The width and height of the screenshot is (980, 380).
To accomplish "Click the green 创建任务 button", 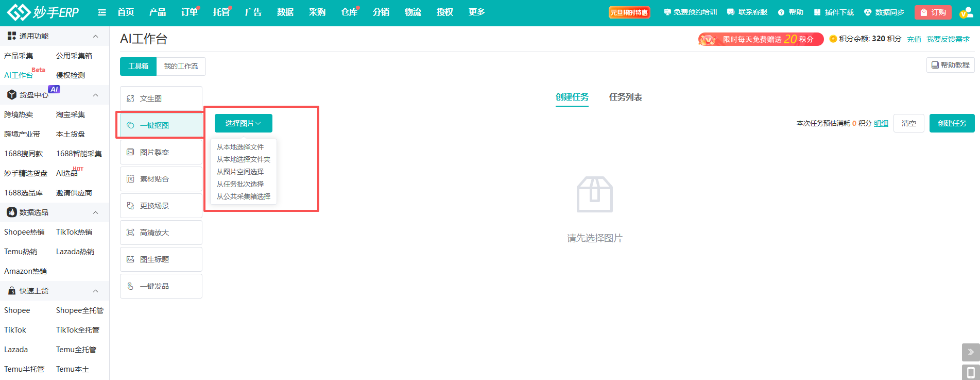I will tap(952, 123).
